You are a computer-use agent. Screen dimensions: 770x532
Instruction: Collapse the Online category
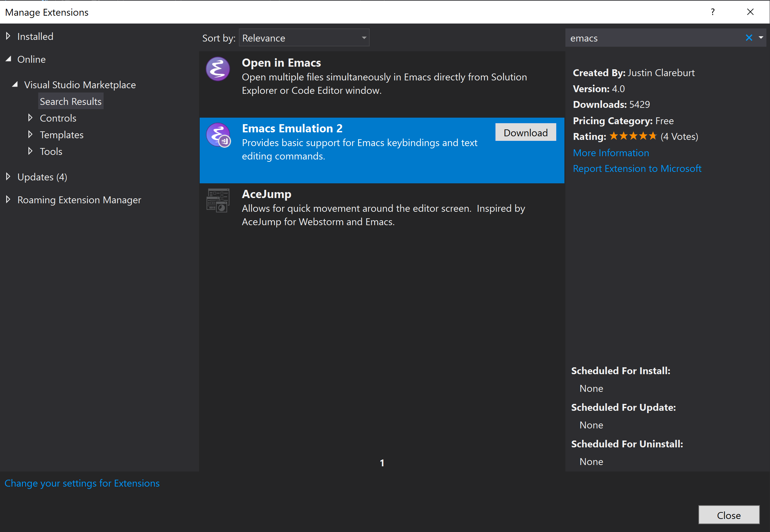tap(9, 59)
